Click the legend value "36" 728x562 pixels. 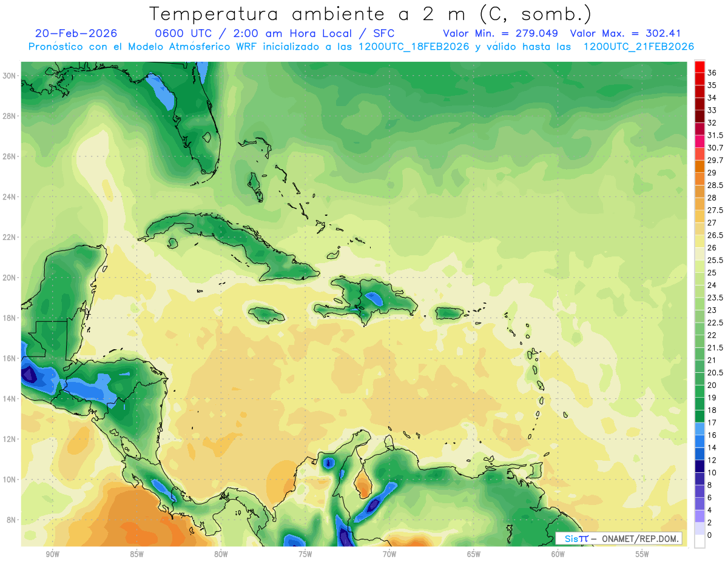(712, 73)
